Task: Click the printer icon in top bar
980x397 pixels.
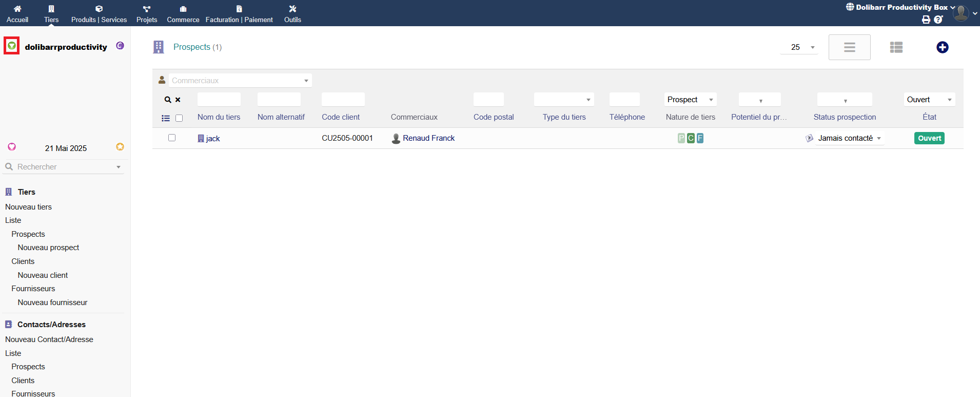Action: [926, 20]
